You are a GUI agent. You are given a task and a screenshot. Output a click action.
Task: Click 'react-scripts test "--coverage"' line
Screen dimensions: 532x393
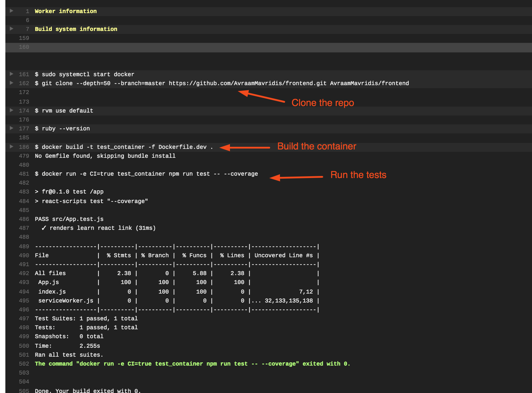(x=91, y=201)
